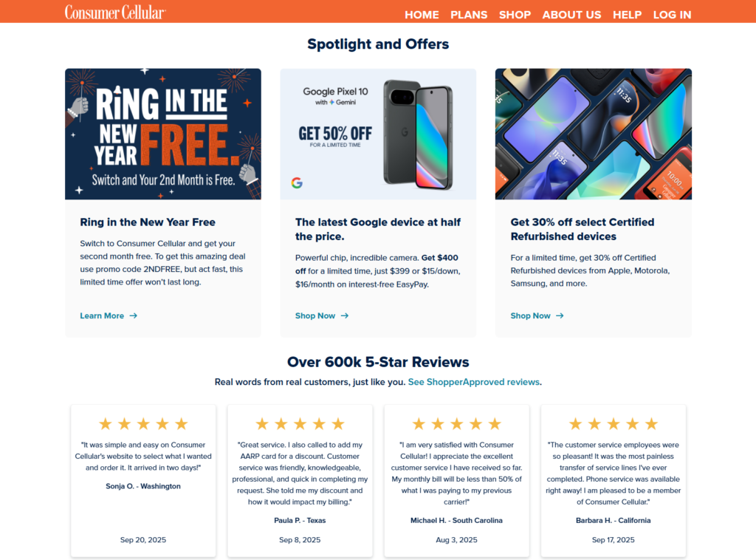Screen dimensions: 756x560
Task: Click the Shop Now link for Pixel 10 deal
Action: click(x=315, y=315)
